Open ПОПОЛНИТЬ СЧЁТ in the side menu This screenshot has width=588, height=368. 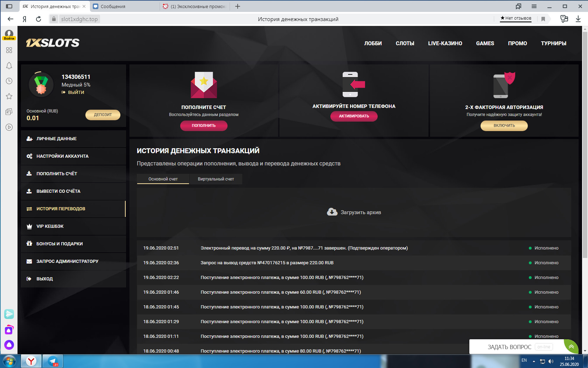[x=73, y=174]
